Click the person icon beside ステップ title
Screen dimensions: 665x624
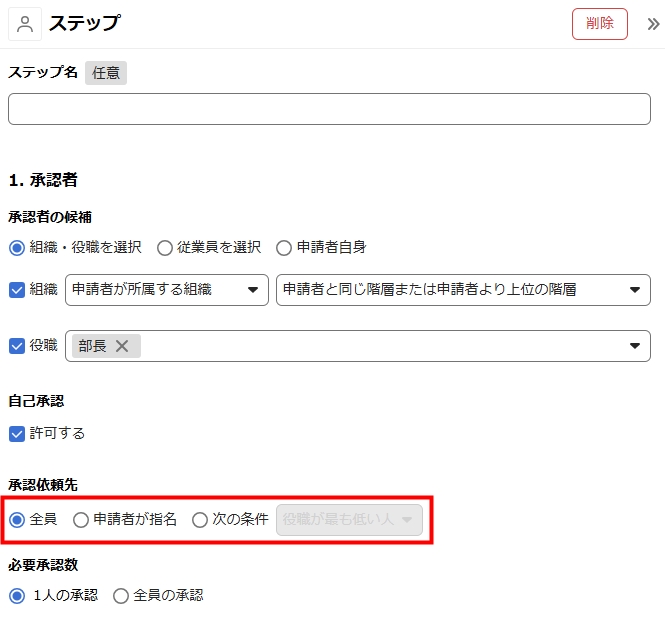25,24
